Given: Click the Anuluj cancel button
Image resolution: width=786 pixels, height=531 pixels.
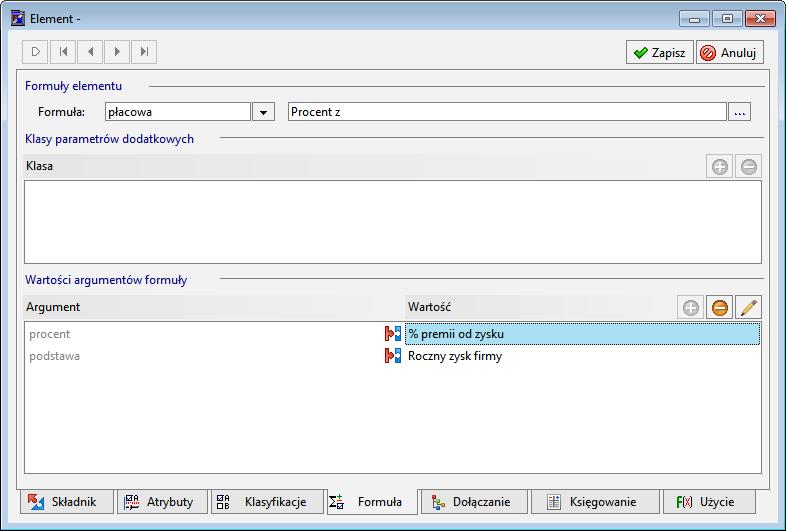Looking at the screenshot, I should (x=730, y=53).
